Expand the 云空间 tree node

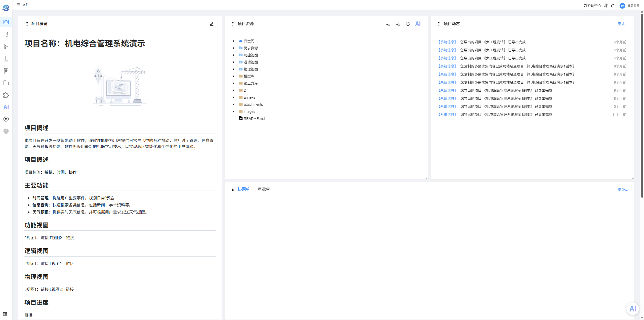click(x=233, y=41)
